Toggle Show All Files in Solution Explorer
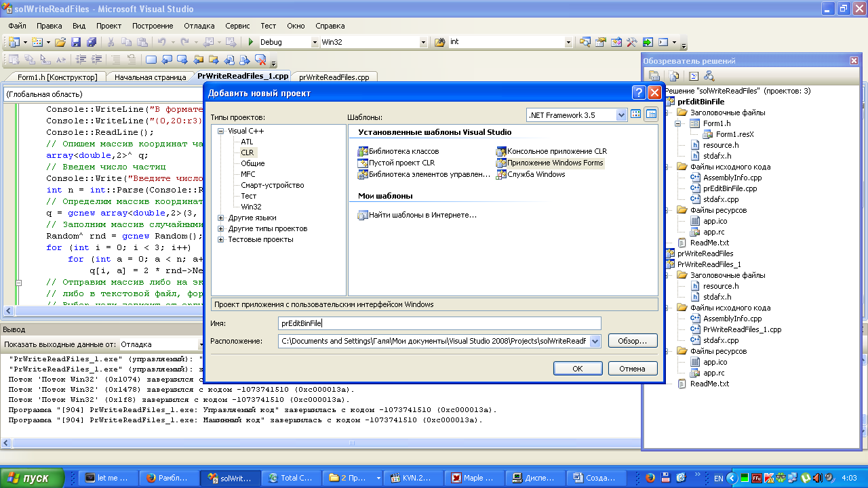 pos(674,76)
